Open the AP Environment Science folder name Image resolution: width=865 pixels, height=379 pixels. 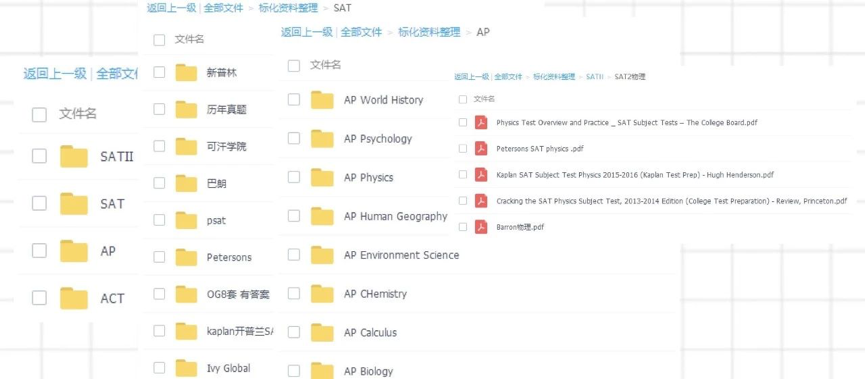[401, 255]
